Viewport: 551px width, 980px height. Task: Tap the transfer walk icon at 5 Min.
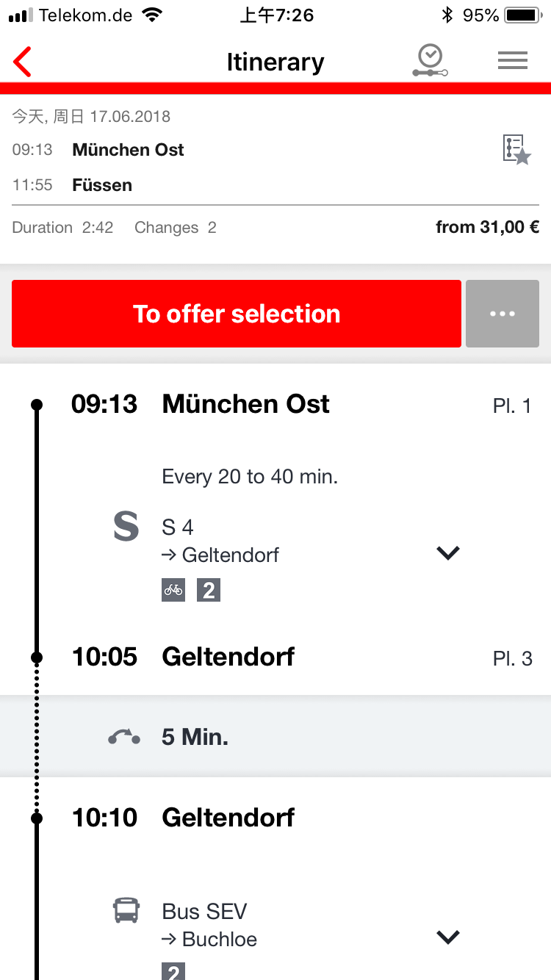pyautogui.click(x=124, y=737)
